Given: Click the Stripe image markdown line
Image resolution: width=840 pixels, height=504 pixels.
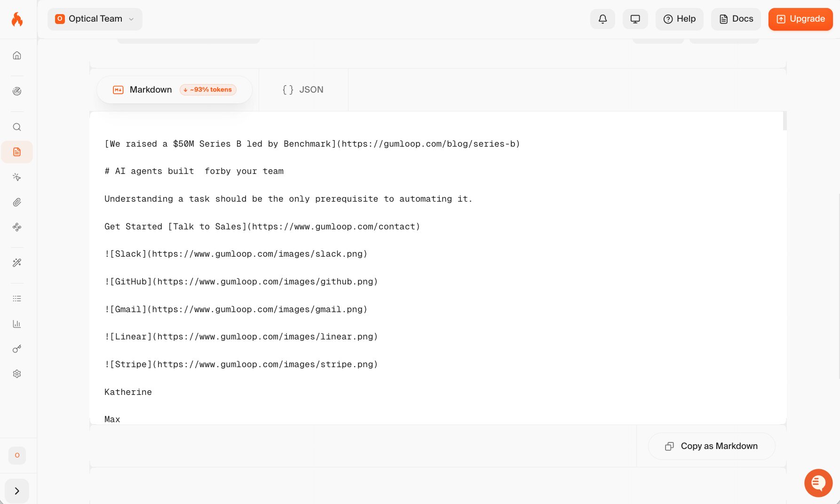Looking at the screenshot, I should [241, 364].
